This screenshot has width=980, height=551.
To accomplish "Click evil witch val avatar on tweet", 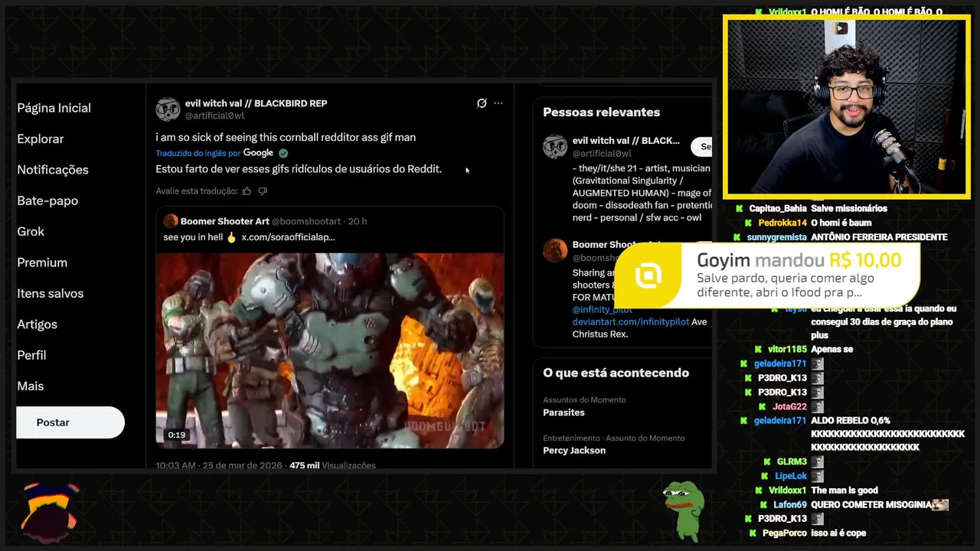I will pyautogui.click(x=168, y=109).
